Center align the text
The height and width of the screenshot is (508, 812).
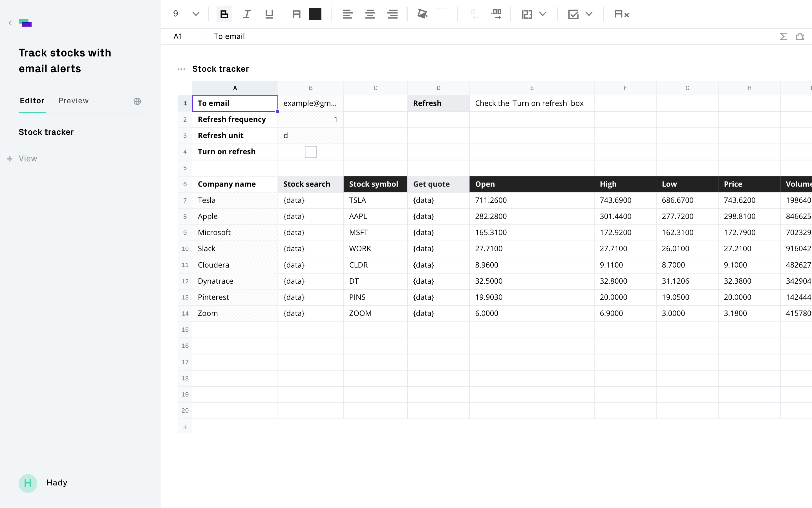[x=370, y=14]
